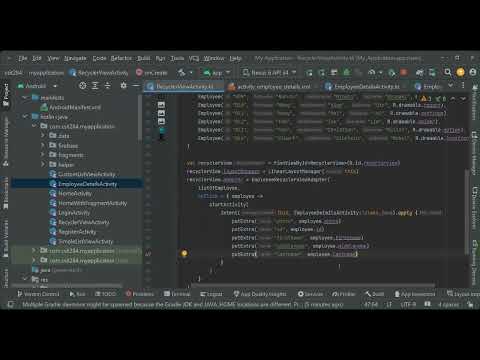
Task: Open the Logcat tool window
Action: 211,294
